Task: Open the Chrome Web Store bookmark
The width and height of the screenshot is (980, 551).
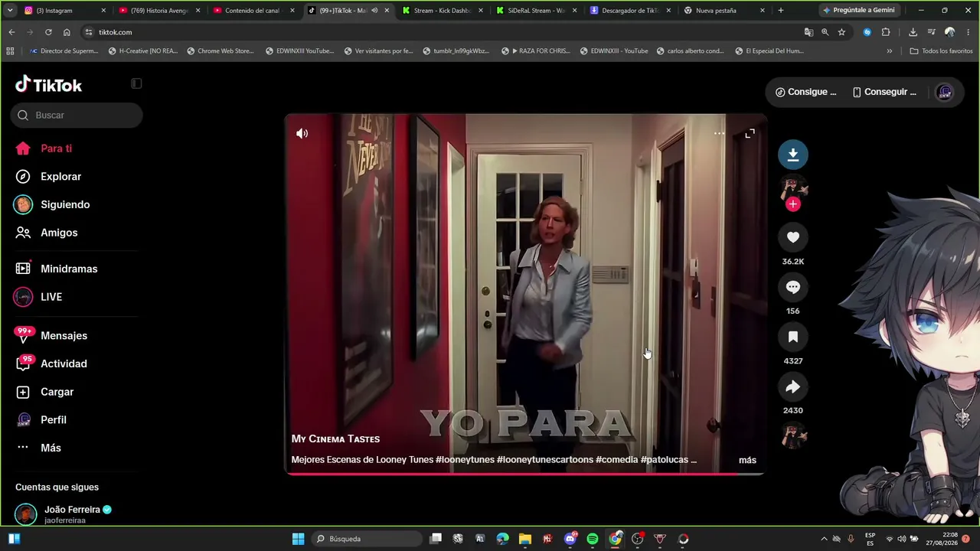Action: click(220, 51)
